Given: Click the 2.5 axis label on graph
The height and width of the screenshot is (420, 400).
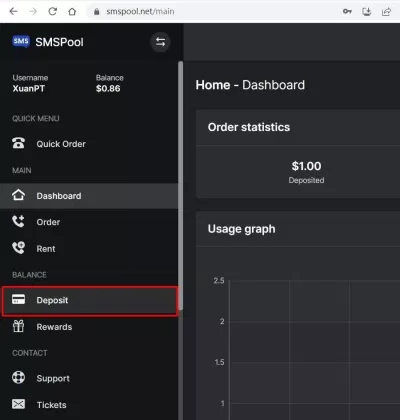Looking at the screenshot, I should pos(219,281).
